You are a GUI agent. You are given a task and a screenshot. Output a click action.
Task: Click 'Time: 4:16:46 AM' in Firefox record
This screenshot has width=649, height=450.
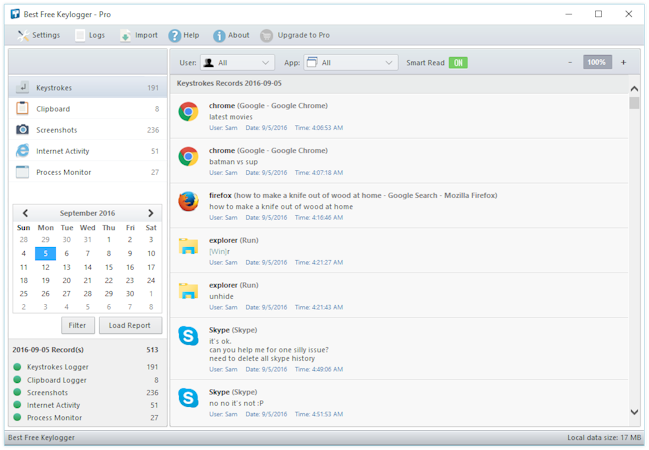pos(319,217)
